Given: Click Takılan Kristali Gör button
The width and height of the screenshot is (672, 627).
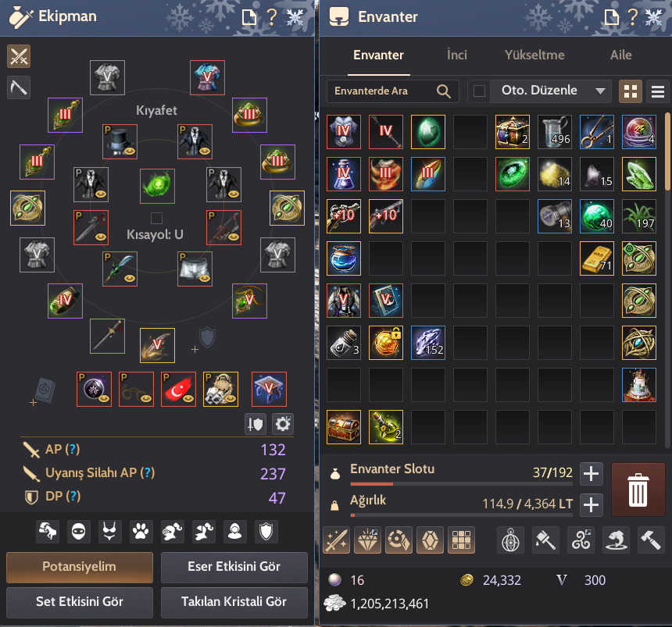Looking at the screenshot, I should click(x=234, y=602).
